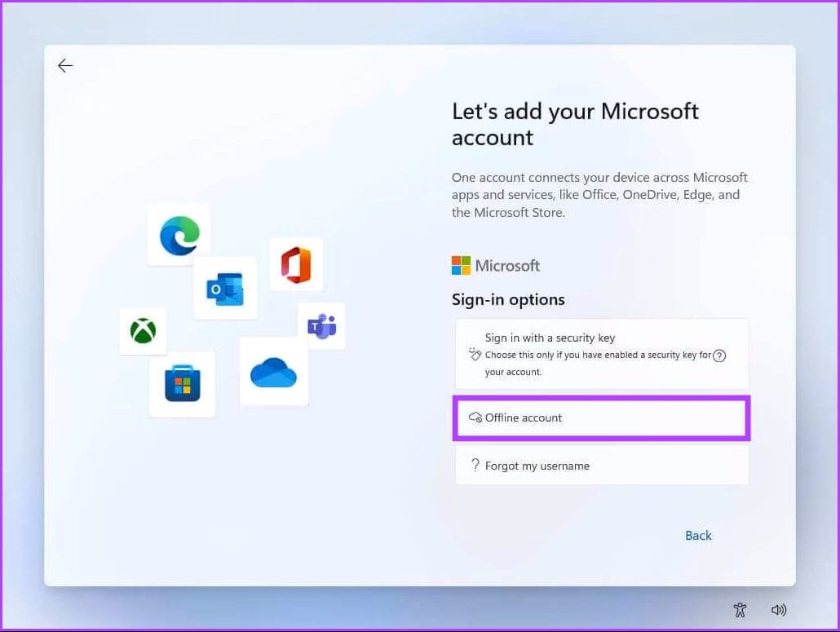Click the "Let's add your Microsoft account" heading
Image resolution: width=840 pixels, height=632 pixels.
[x=575, y=124]
